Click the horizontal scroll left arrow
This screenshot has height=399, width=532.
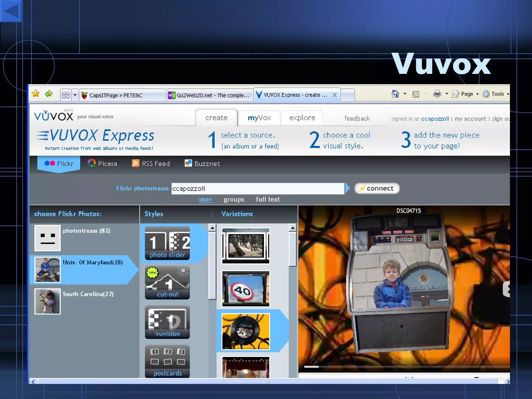click(x=33, y=382)
